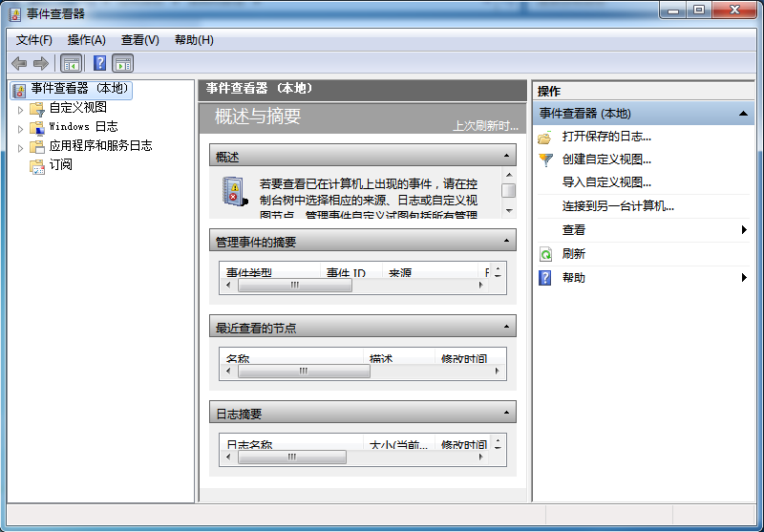Click 打开保存的日志... action
Viewport: 764px width, 532px height.
tap(606, 137)
